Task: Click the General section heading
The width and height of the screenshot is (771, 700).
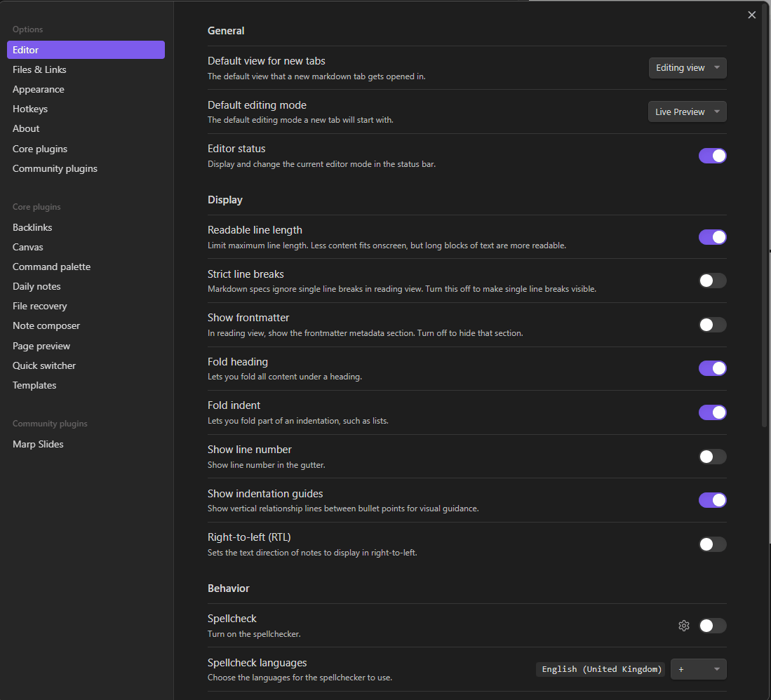Action: click(226, 30)
